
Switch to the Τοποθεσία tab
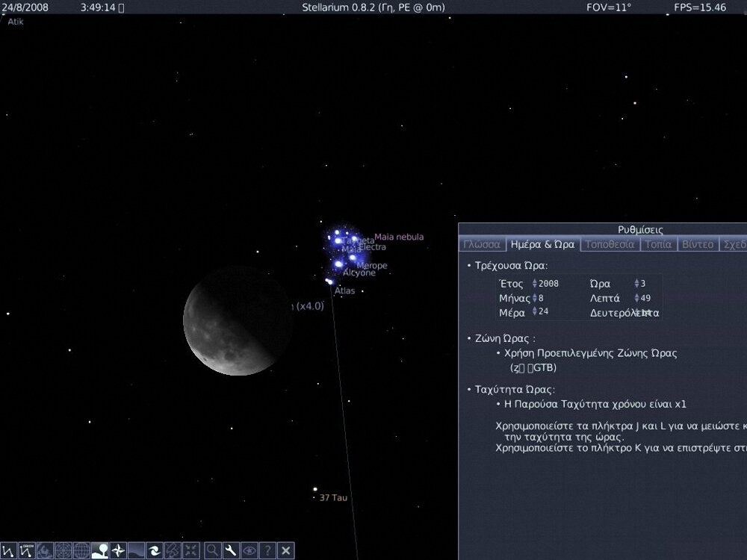click(610, 244)
